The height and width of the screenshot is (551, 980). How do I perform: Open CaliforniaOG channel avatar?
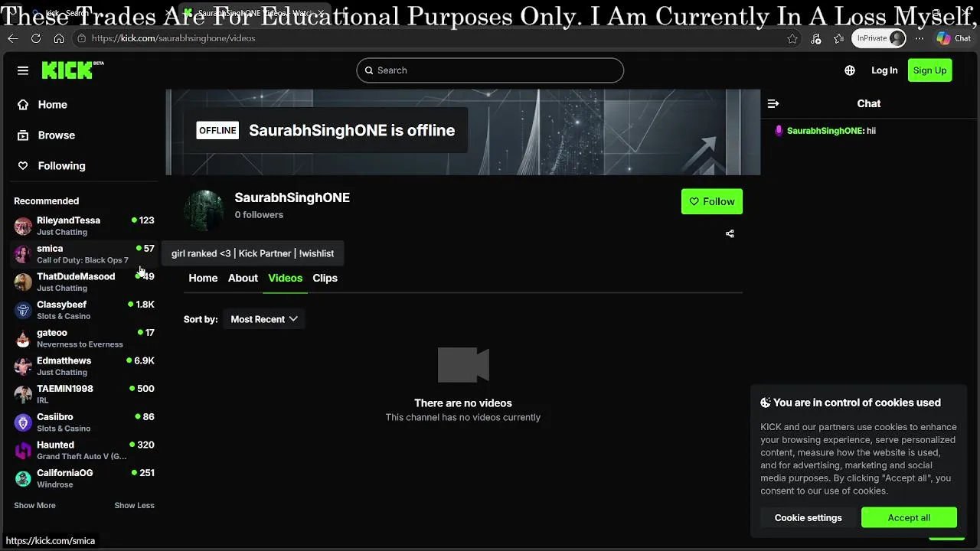click(23, 478)
